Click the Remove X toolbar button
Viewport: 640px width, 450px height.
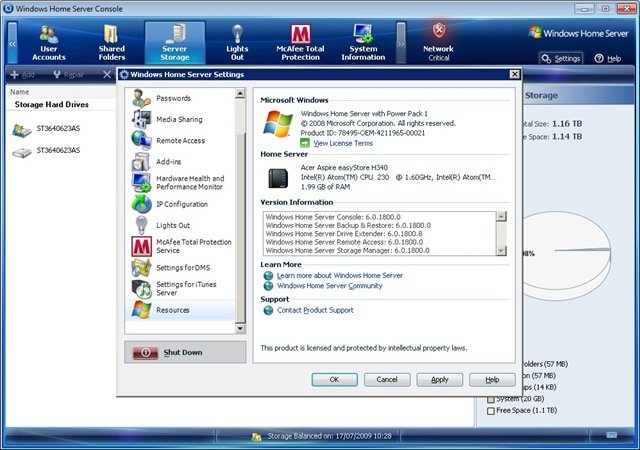click(107, 75)
